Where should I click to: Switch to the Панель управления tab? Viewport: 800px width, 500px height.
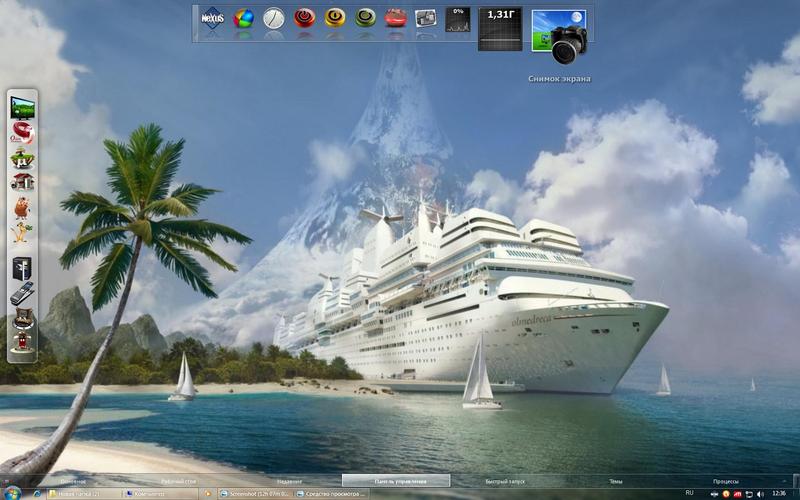pyautogui.click(x=394, y=481)
